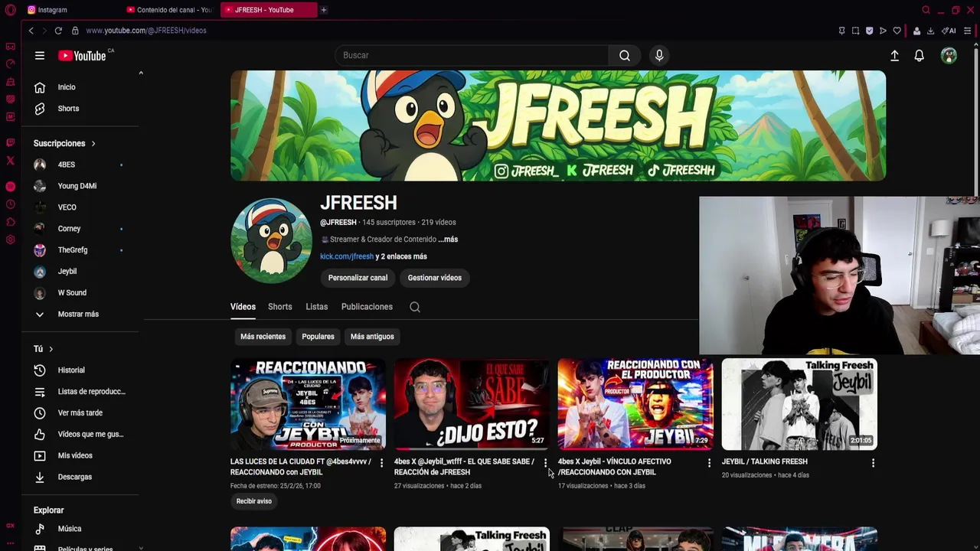This screenshot has width=980, height=551.
Task: Click the pin icon in address bar
Action: coord(841,31)
